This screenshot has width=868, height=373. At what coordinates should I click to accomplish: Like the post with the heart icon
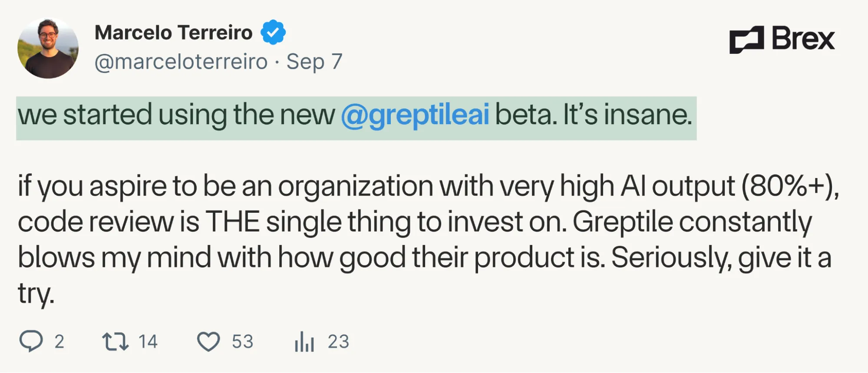click(x=208, y=341)
